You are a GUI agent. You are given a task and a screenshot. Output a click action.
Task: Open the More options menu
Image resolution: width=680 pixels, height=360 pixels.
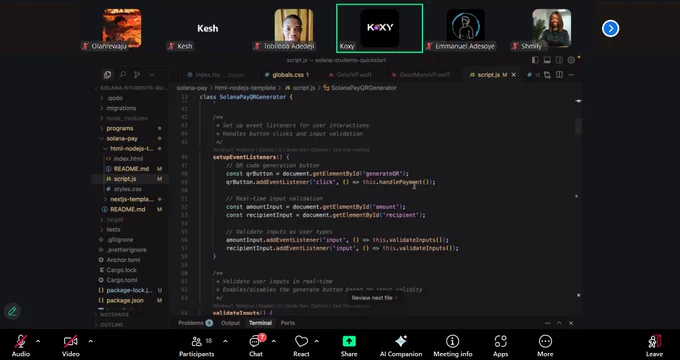545,346
